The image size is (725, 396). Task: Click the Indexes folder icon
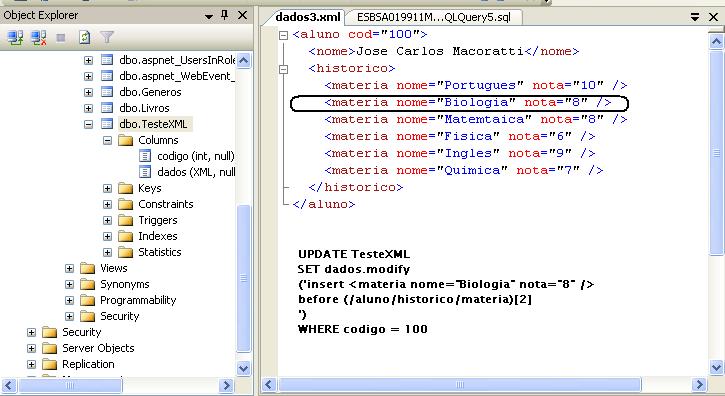(126, 236)
